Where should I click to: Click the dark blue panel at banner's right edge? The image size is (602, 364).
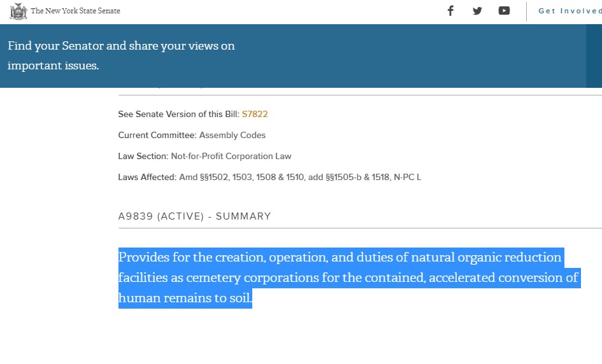pos(594,56)
